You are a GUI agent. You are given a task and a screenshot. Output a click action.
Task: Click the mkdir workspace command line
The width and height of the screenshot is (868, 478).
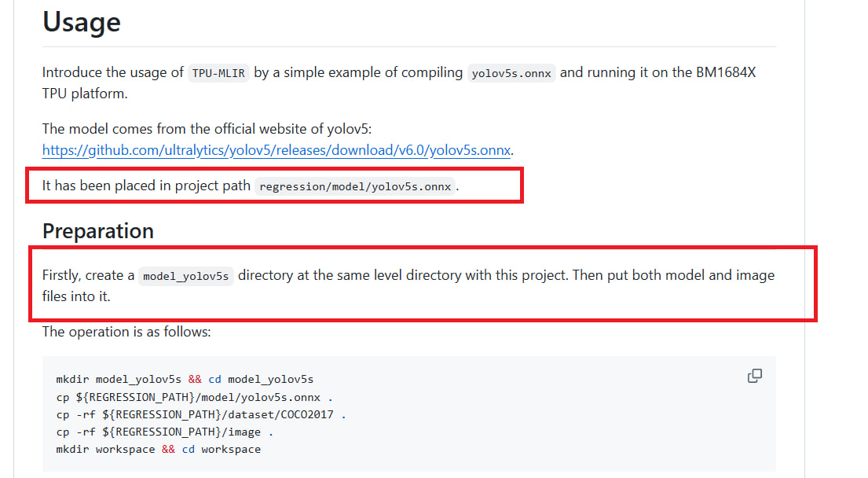[x=158, y=450]
